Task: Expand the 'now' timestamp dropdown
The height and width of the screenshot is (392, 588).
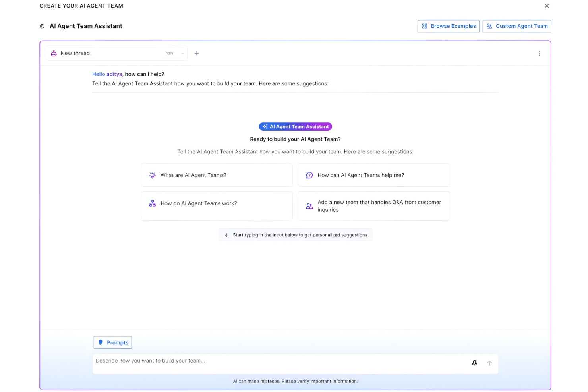Action: coord(182,53)
